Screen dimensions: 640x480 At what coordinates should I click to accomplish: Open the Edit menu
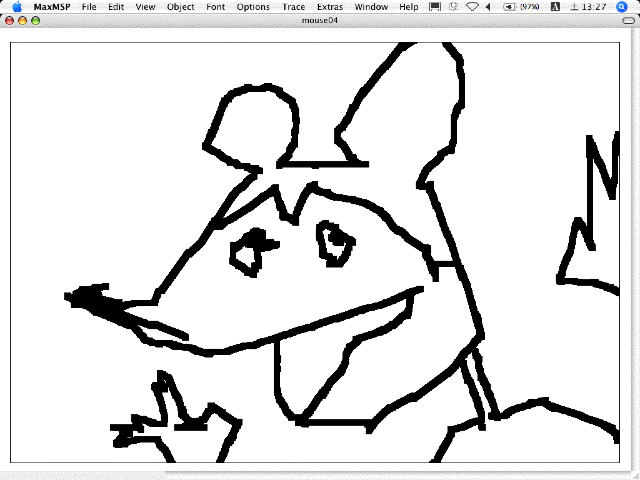tap(116, 7)
